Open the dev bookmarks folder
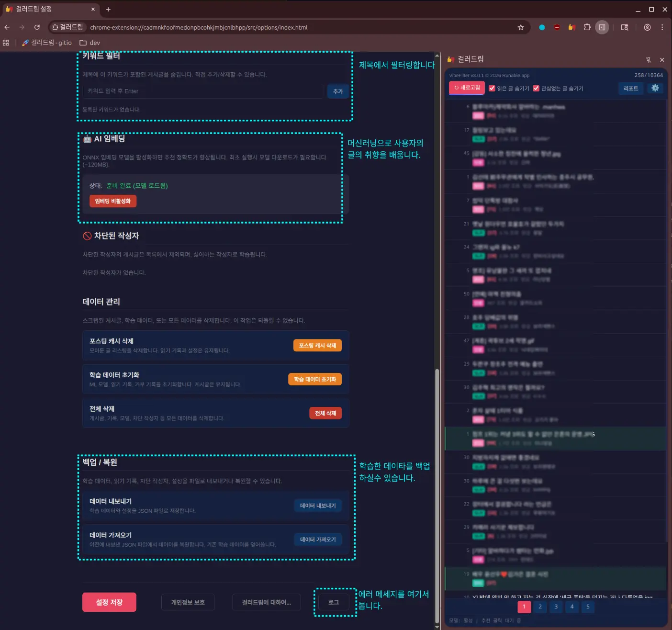The width and height of the screenshot is (672, 630). click(90, 43)
